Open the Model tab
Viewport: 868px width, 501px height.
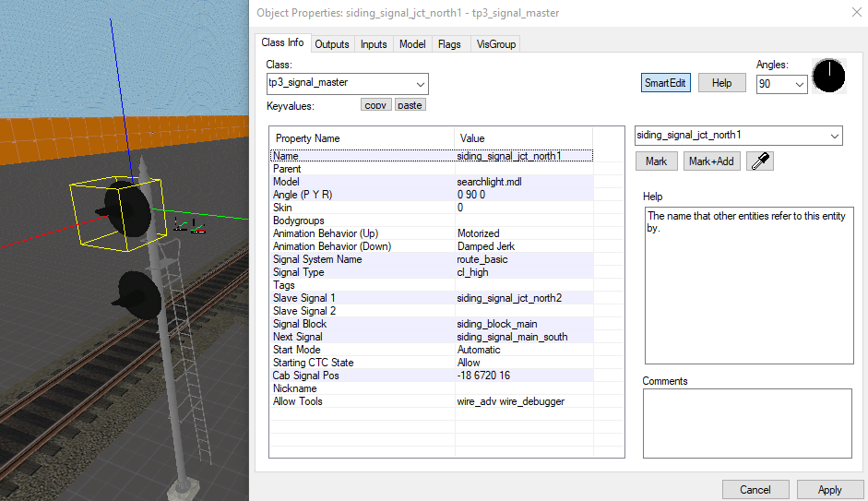412,44
